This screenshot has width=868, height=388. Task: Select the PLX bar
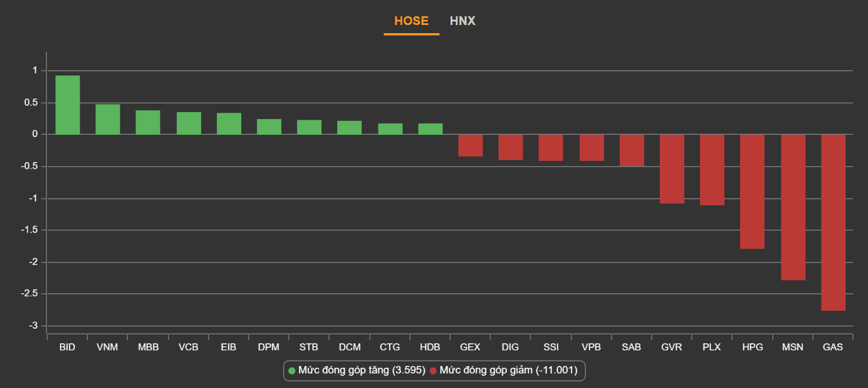(712, 170)
